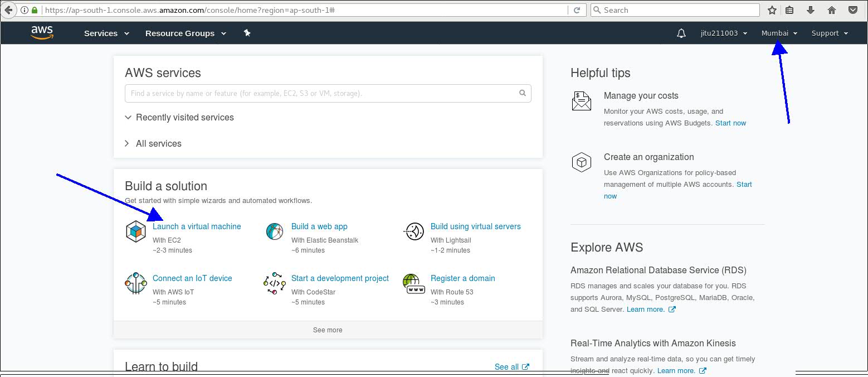The image size is (868, 377).
Task: Click the site info icon in address bar
Action: [x=24, y=10]
